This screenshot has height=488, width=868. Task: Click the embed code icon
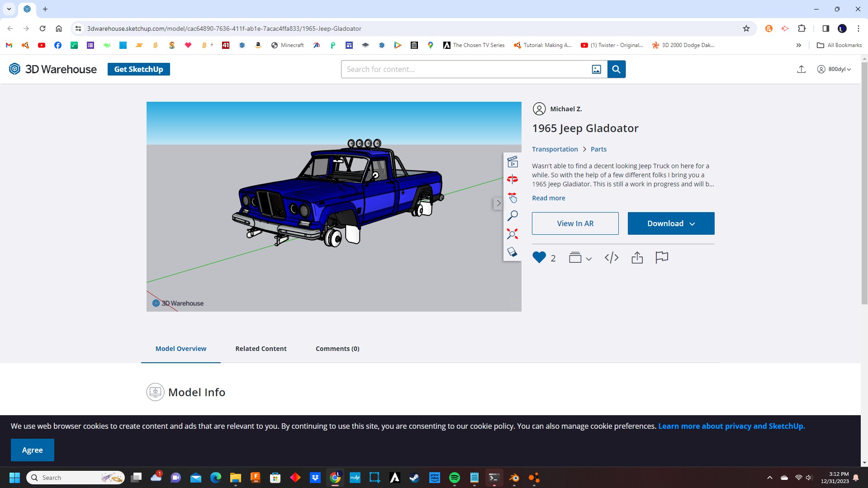click(x=611, y=258)
